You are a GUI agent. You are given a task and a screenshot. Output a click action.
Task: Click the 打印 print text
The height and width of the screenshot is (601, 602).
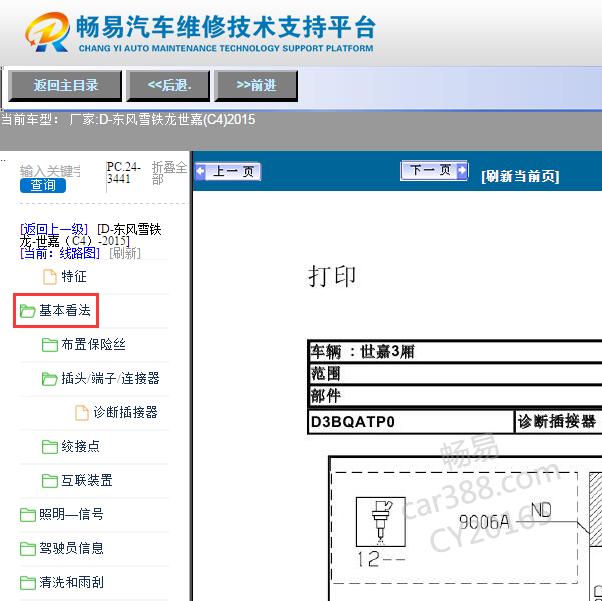tap(332, 276)
